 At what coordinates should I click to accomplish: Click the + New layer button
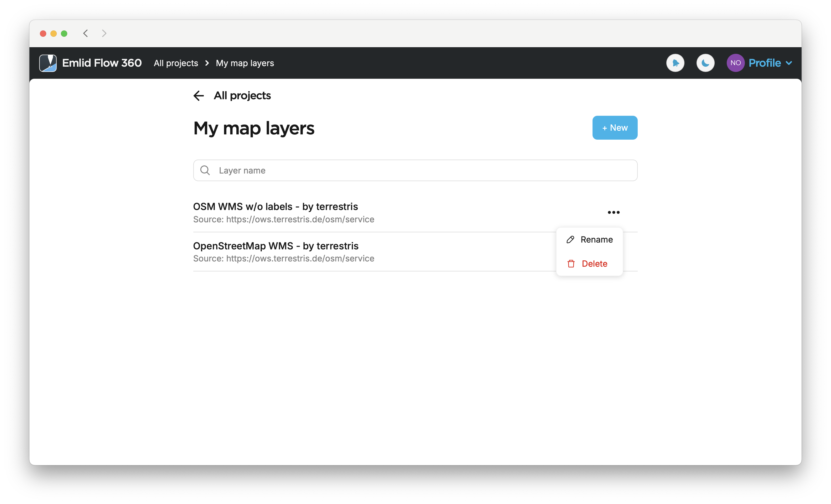point(615,128)
